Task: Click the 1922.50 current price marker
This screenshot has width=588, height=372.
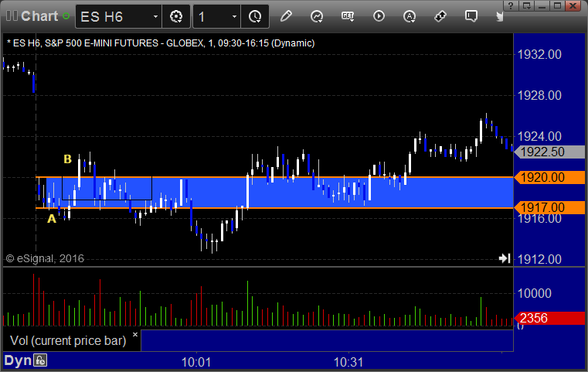Action: coord(549,152)
